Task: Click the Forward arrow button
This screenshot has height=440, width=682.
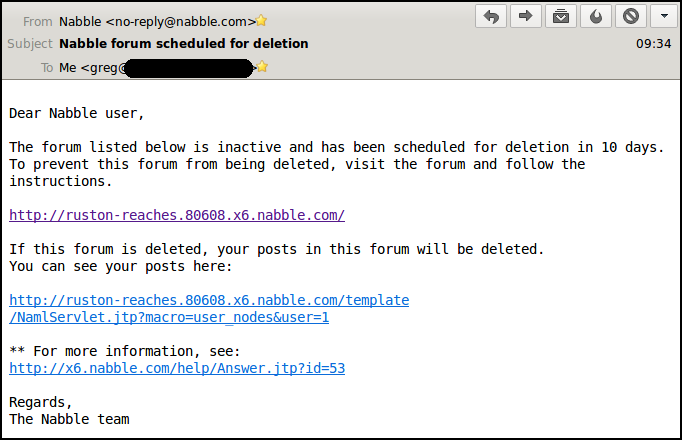Action: (x=525, y=17)
